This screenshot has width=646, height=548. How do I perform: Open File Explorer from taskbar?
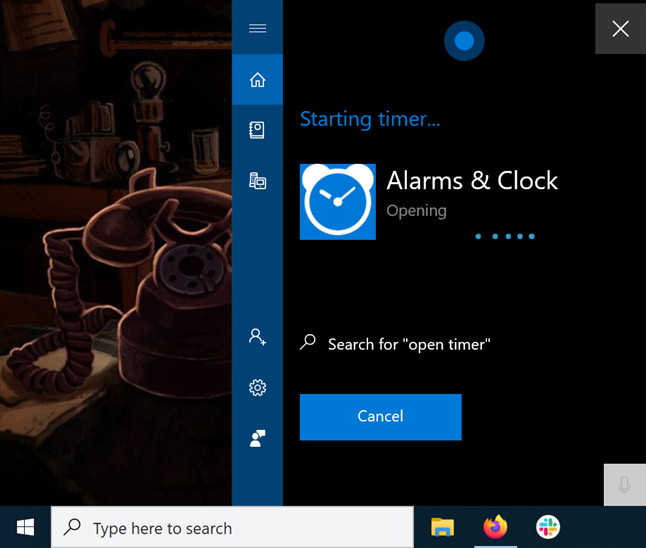pyautogui.click(x=442, y=527)
